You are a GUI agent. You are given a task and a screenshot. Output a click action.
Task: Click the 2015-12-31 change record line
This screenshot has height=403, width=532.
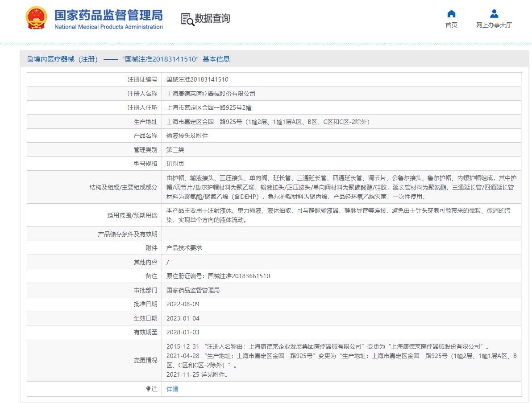click(x=328, y=346)
